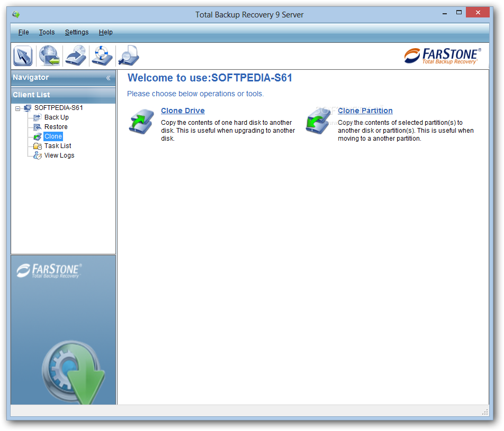The height and width of the screenshot is (431, 504).
Task: Click the lifebuoy rescue drive toolbar icon
Action: point(102,56)
